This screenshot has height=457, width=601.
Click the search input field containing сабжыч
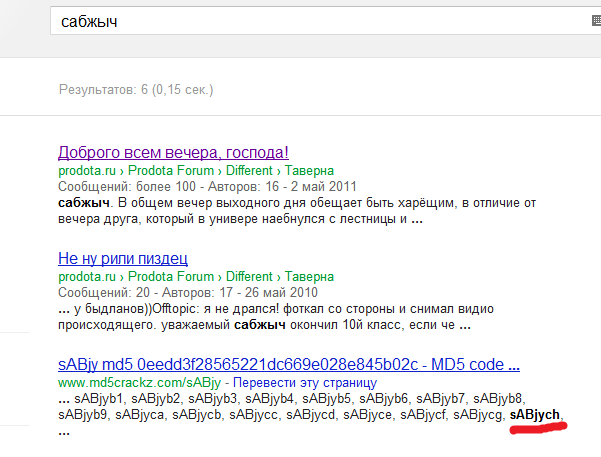point(325,21)
